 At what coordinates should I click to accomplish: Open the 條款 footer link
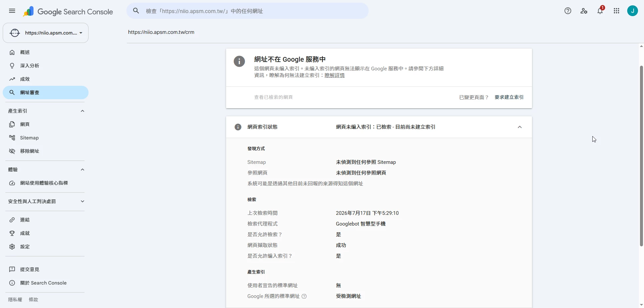click(34, 300)
